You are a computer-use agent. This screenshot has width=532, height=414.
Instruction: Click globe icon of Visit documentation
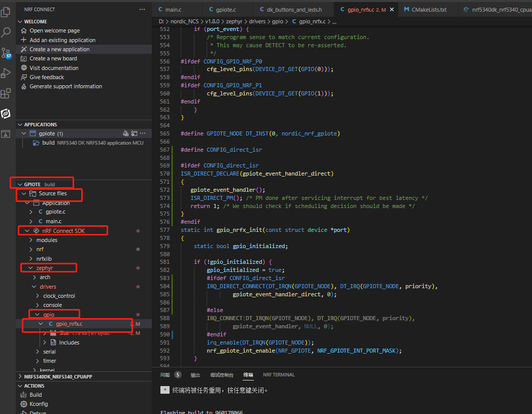click(x=24, y=68)
